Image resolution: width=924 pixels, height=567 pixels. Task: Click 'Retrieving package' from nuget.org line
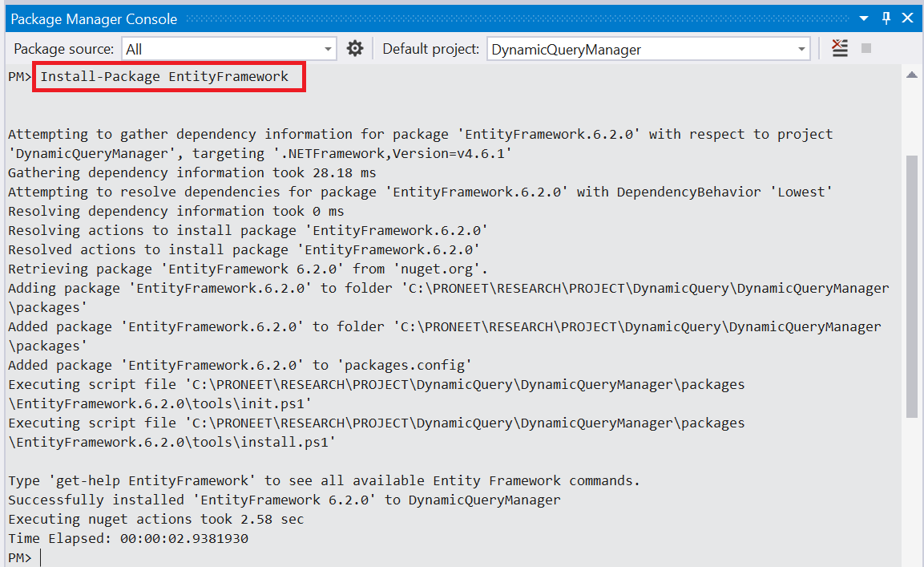(248, 269)
